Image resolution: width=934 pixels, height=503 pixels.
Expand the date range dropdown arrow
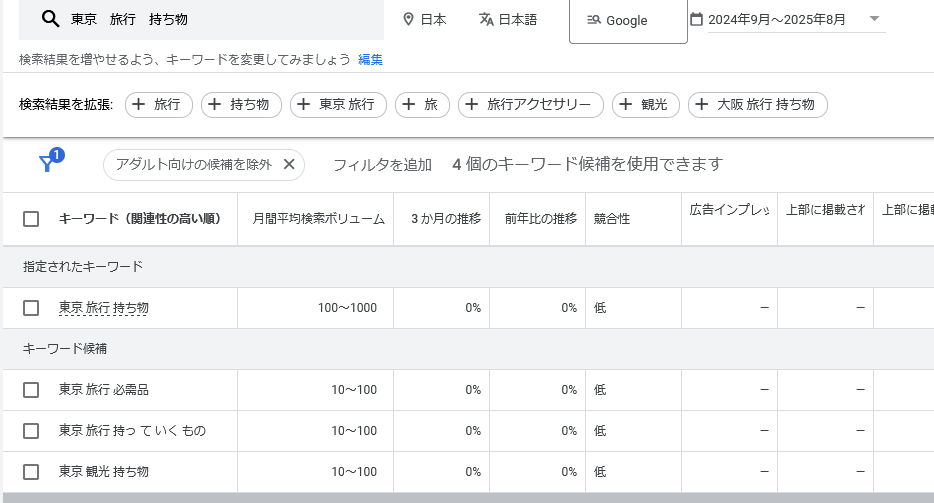point(874,19)
